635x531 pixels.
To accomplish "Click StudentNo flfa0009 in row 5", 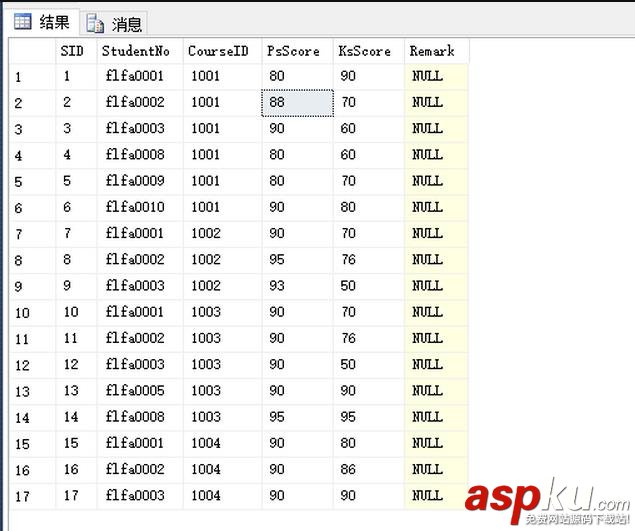I will click(x=140, y=181).
